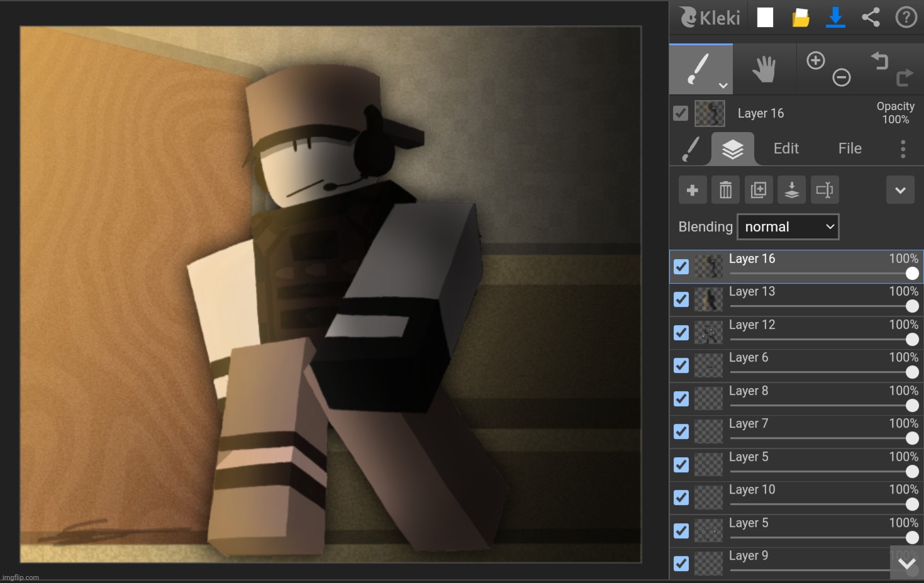Undo the last action

(x=879, y=60)
